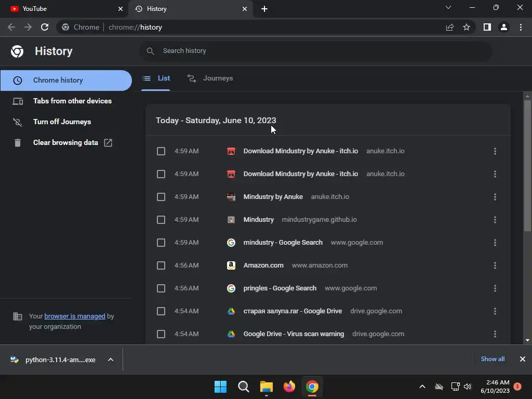The width and height of the screenshot is (532, 399).
Task: Open Clear browsing data
Action: [x=66, y=142]
